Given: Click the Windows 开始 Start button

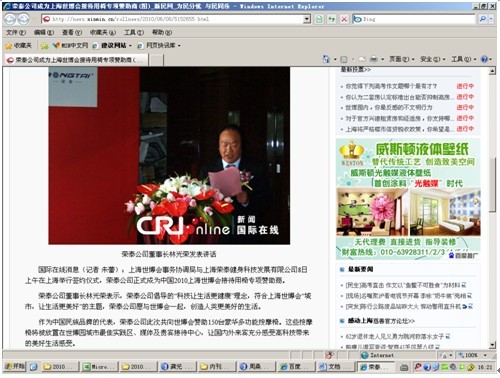Looking at the screenshot, I should point(15,367).
